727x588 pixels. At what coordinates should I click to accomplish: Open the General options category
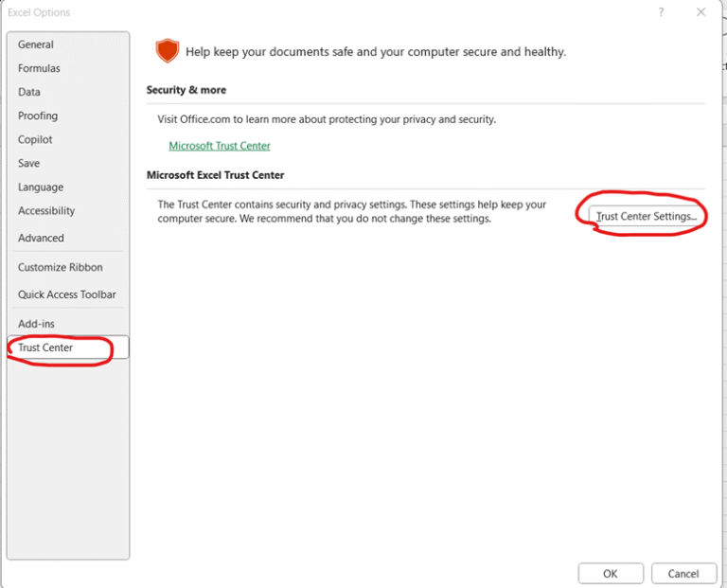pos(36,45)
